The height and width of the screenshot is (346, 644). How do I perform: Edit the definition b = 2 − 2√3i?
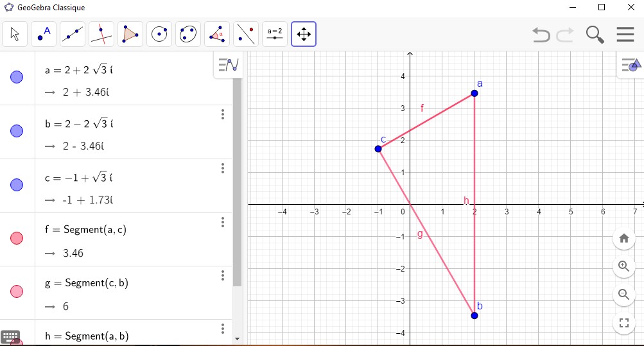coord(79,123)
